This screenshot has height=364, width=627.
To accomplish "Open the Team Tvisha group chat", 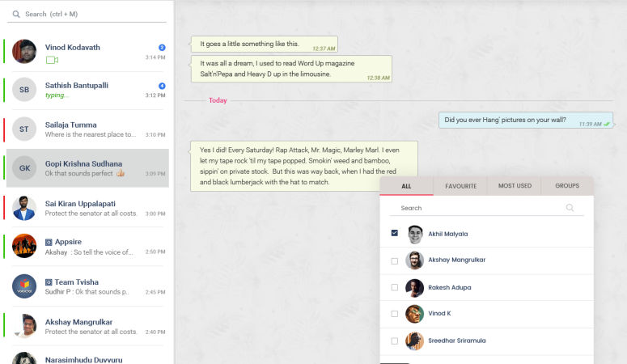I will click(x=87, y=286).
